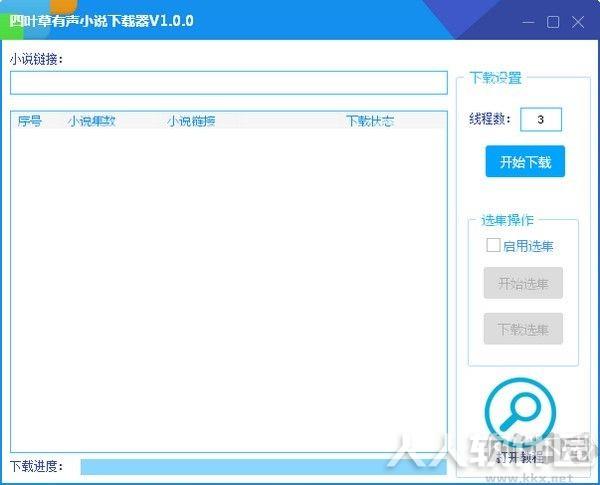The image size is (600, 485).
Task: Click the 小说集数 column header
Action: [91, 121]
